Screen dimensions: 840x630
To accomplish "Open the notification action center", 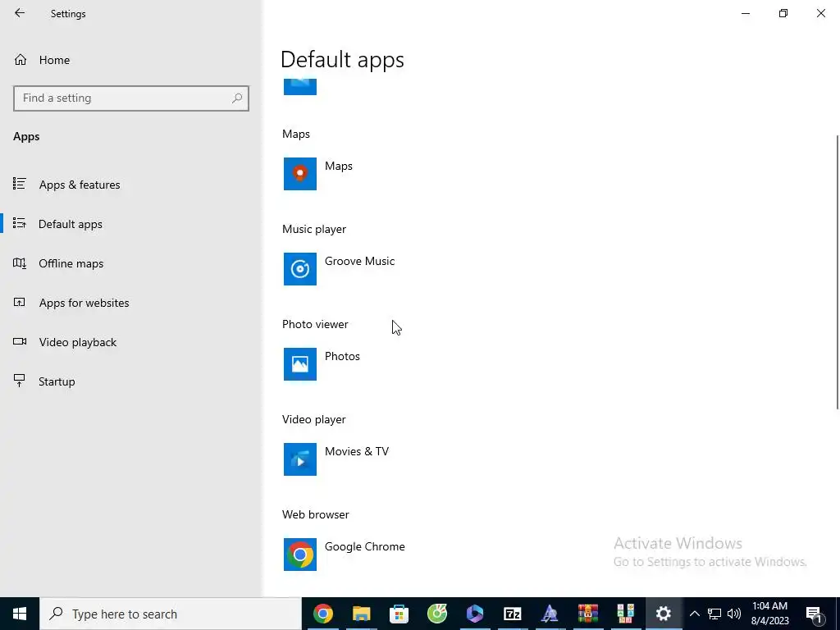I will coord(814,614).
